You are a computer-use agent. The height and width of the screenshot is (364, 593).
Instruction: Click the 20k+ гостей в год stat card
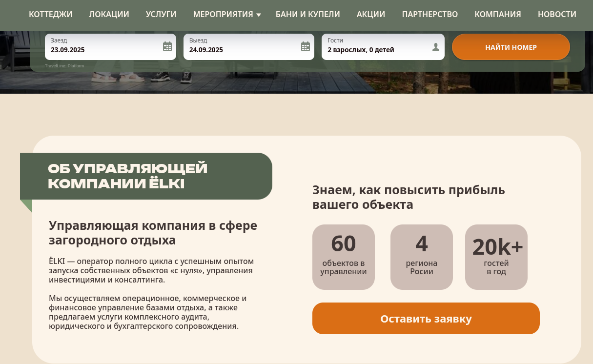[496, 257]
